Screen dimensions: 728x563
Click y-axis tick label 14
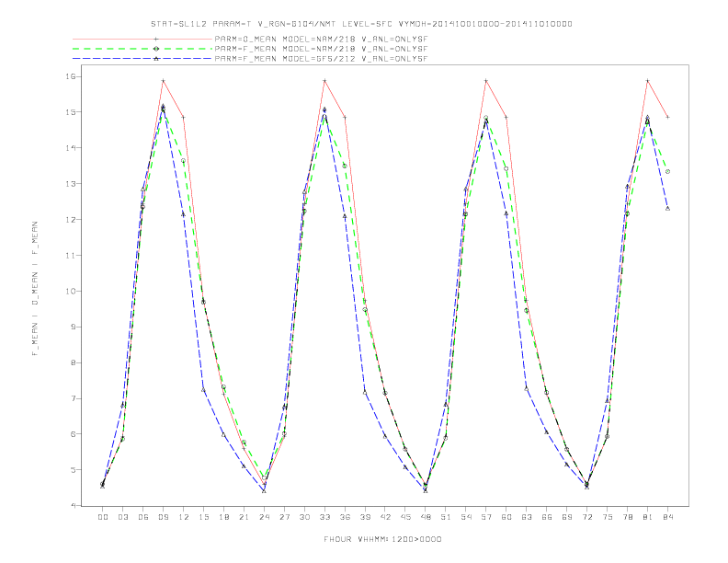[69, 148]
